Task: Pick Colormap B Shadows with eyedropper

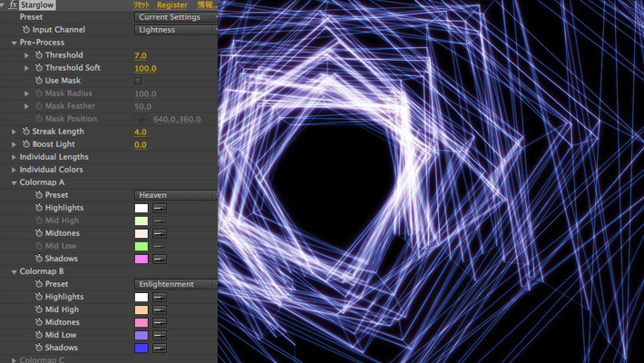Action: pyautogui.click(x=160, y=348)
